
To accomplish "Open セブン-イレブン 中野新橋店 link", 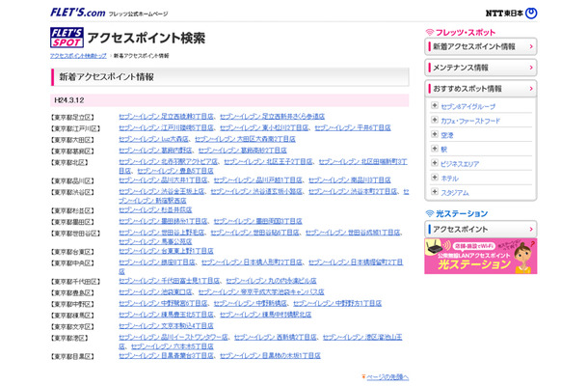I will pyautogui.click(x=250, y=303).
